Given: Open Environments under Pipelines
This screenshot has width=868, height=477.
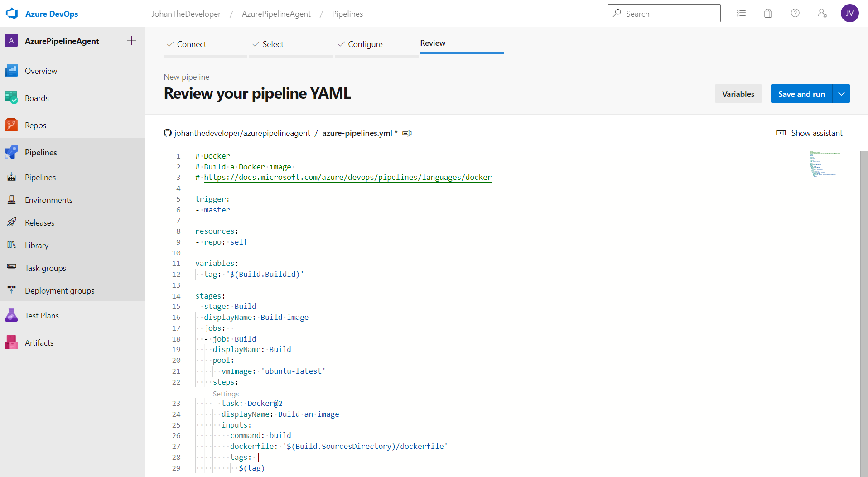Looking at the screenshot, I should 72,200.
